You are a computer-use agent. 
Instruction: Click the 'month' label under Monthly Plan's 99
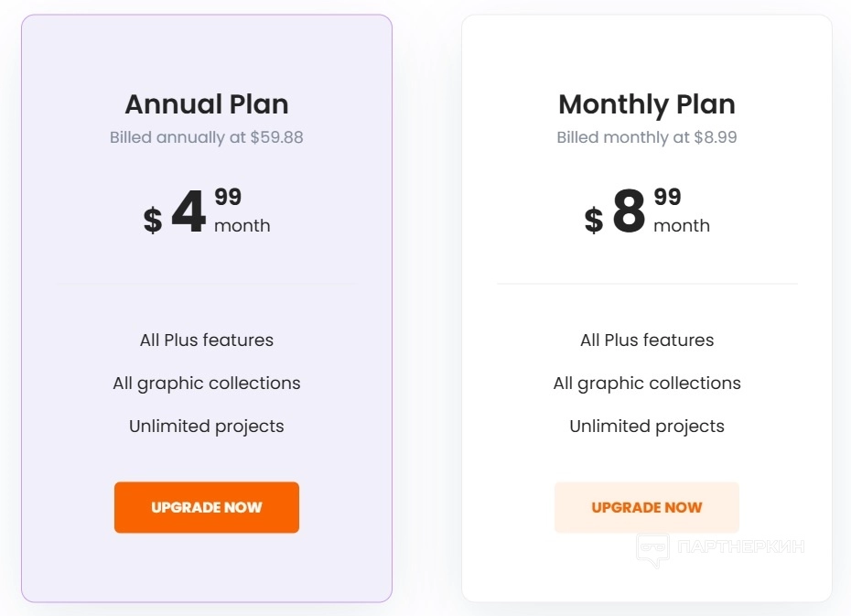point(682,226)
